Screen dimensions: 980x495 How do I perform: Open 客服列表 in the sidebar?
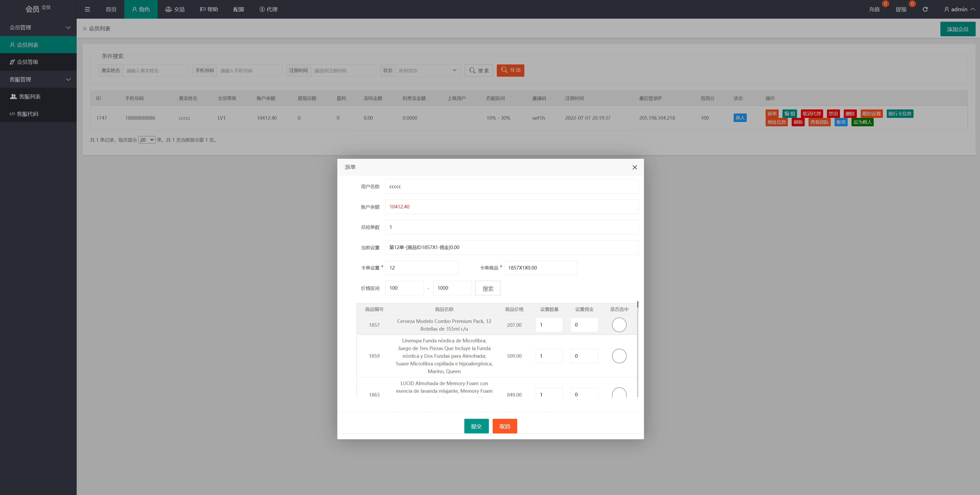[x=30, y=97]
